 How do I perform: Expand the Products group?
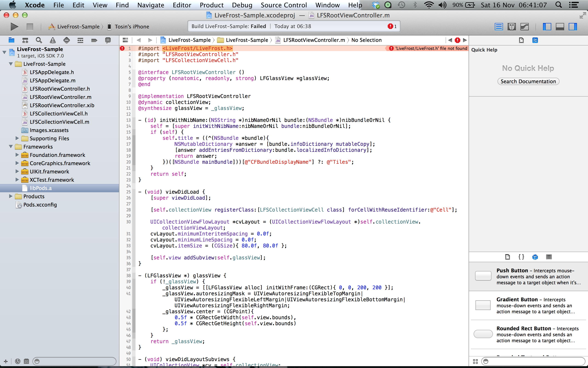[11, 196]
